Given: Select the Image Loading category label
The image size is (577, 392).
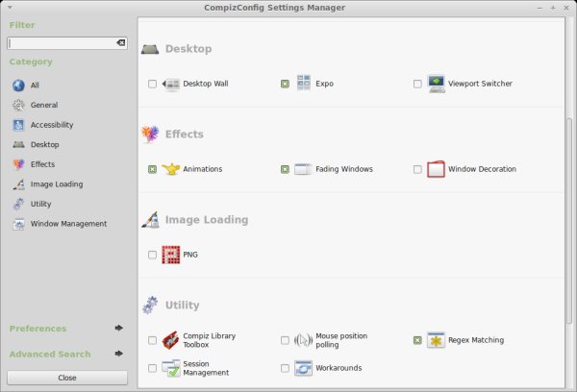Looking at the screenshot, I should pyautogui.click(x=57, y=184).
